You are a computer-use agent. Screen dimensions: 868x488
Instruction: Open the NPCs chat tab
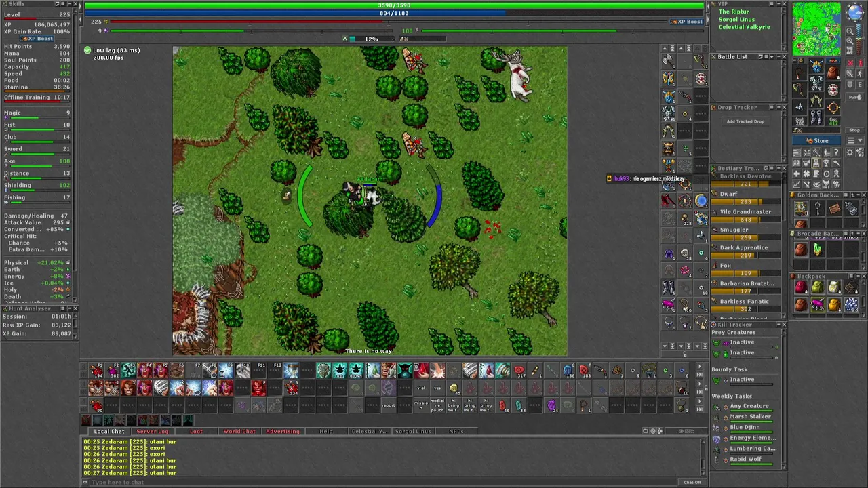tap(456, 431)
